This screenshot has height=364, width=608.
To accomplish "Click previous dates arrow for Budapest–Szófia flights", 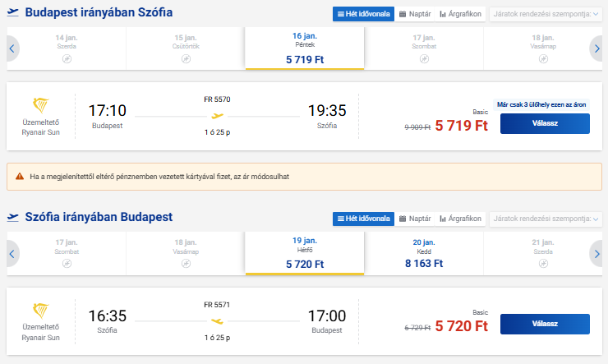I will click(12, 49).
